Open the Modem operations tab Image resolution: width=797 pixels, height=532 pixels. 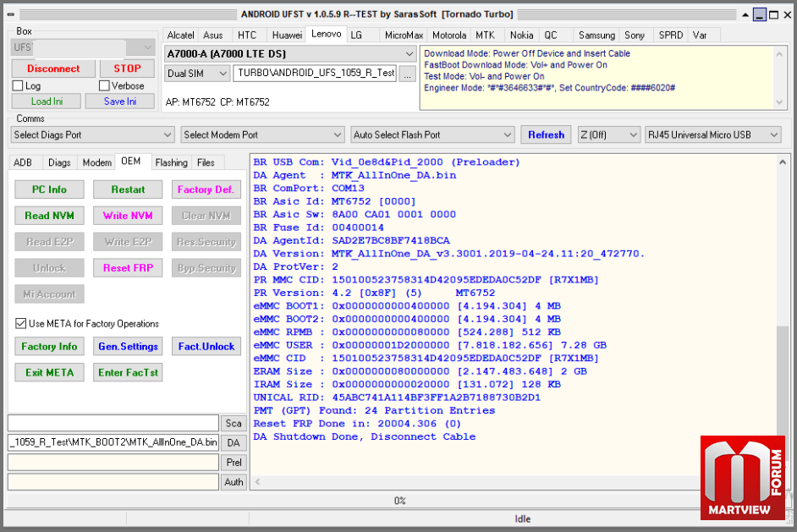96,162
